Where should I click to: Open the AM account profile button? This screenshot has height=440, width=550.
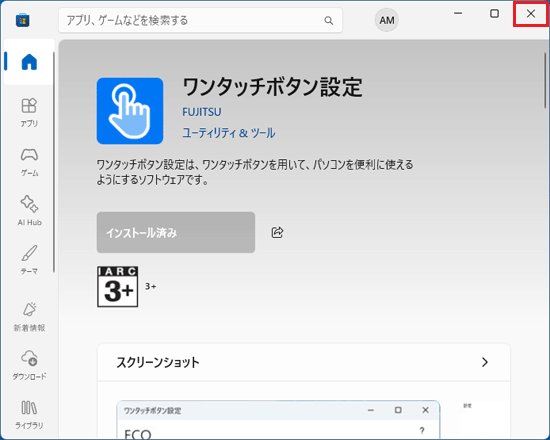tap(387, 20)
